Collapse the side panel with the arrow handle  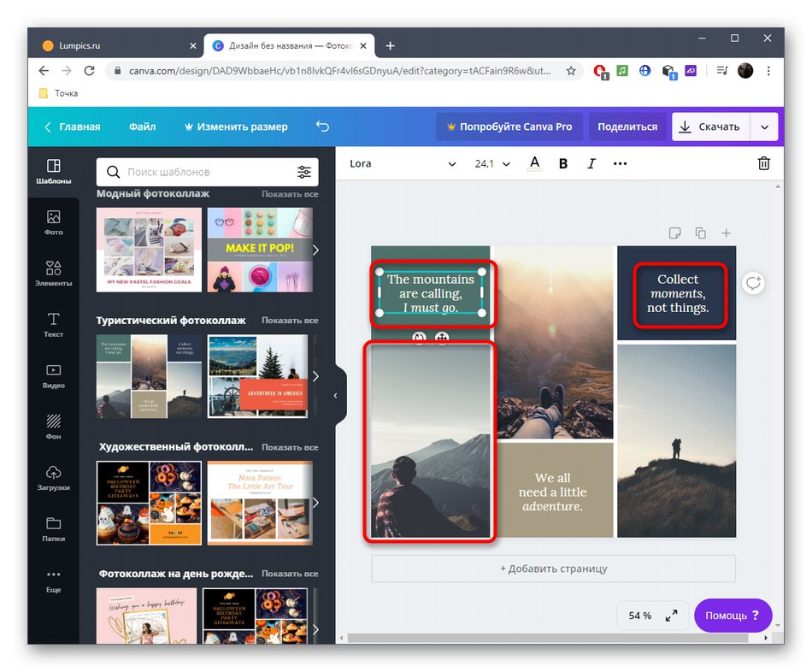[x=336, y=396]
